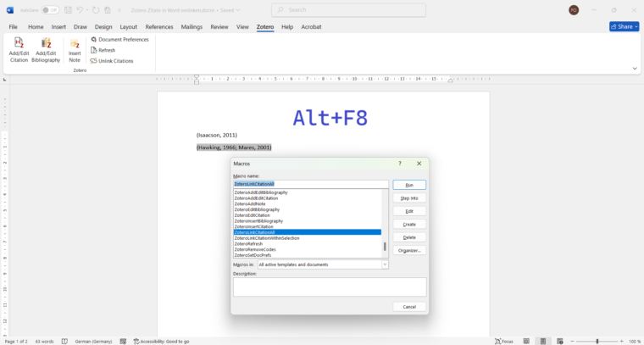This screenshot has width=644, height=345.
Task: Click the Save icon in the title bar
Action: click(68, 10)
